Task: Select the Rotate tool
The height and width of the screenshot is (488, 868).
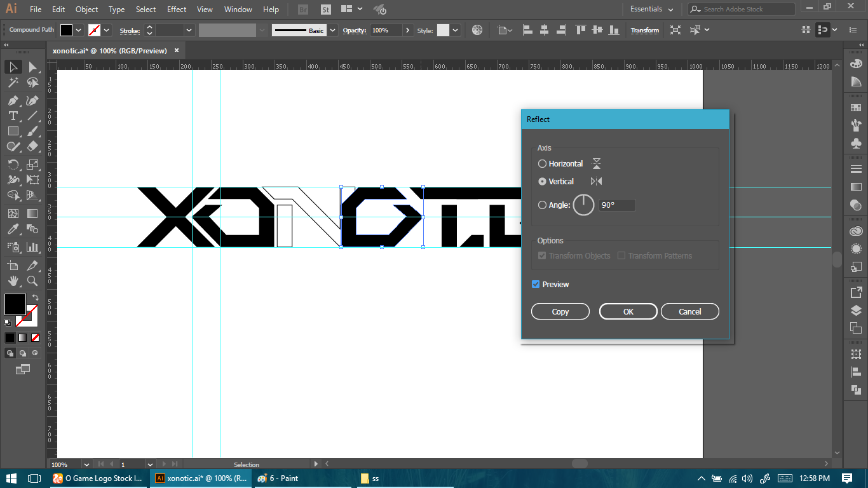Action: 13,165
